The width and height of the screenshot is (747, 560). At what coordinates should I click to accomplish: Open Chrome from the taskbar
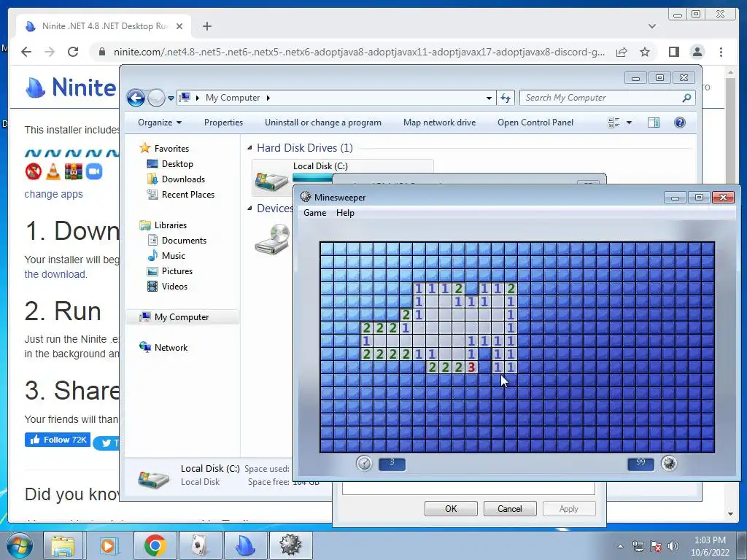pyautogui.click(x=155, y=545)
